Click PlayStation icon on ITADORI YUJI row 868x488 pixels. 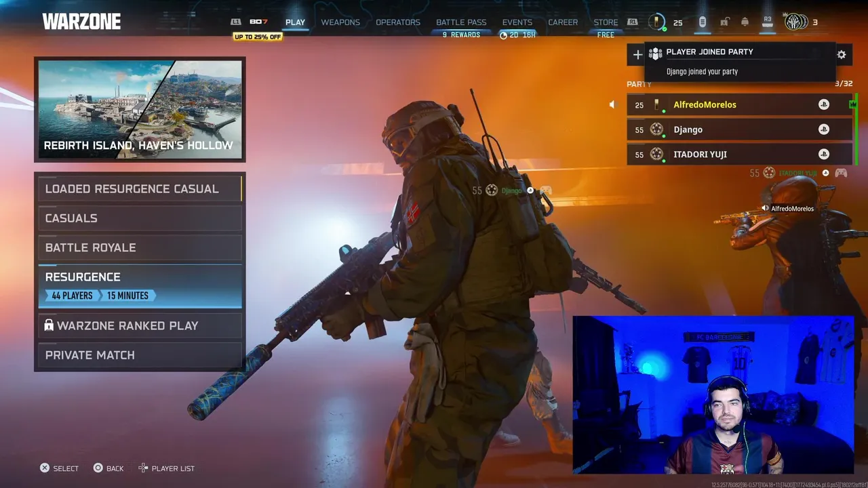824,154
